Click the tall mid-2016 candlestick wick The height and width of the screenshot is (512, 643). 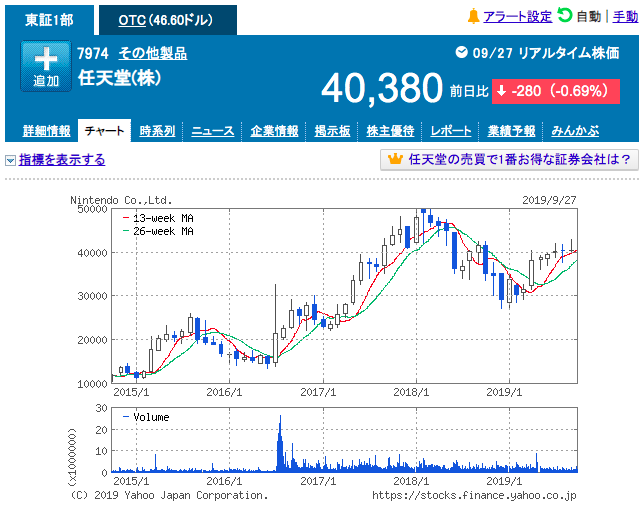[276, 307]
